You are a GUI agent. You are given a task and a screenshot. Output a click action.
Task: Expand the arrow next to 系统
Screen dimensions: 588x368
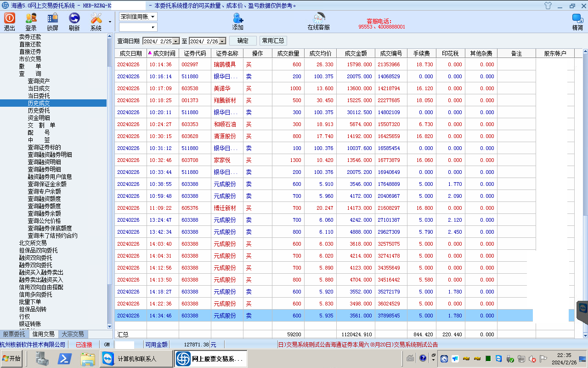point(110,22)
